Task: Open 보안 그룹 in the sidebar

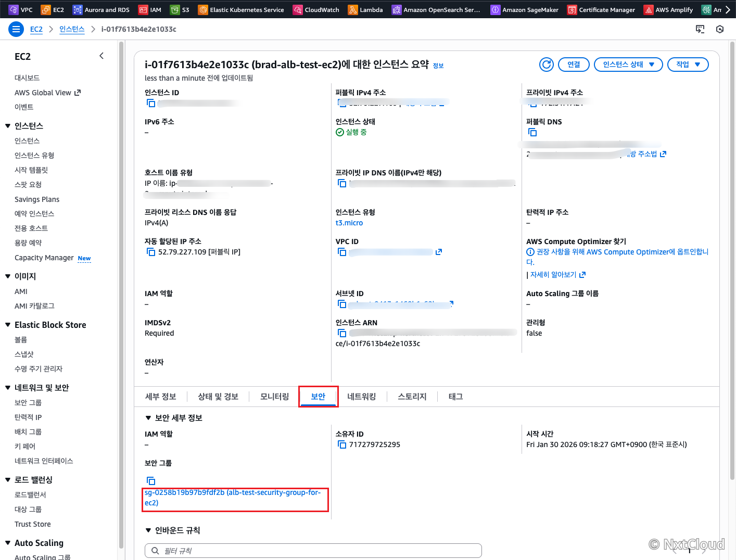Action: 28,403
